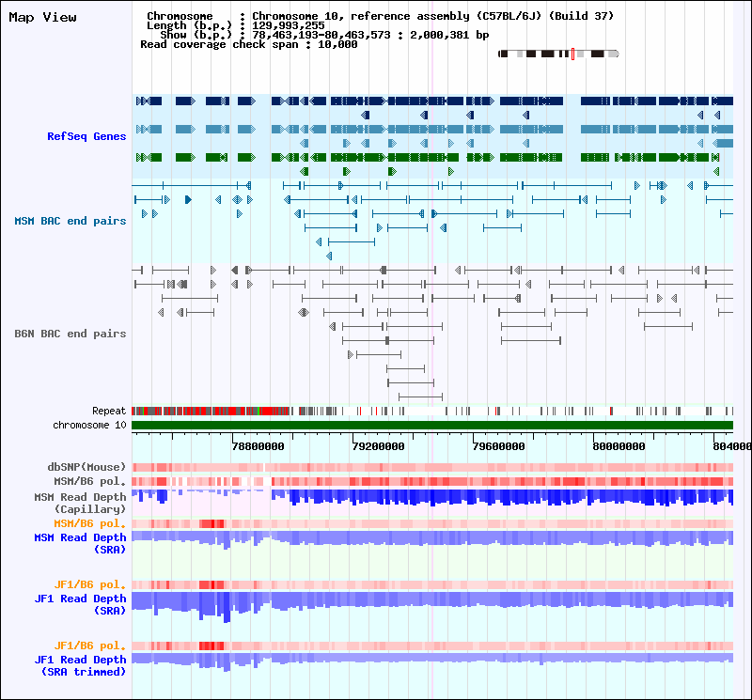Select the MSM Read Depth (Capillary) label
Screen dimensions: 752x700
coord(80,503)
